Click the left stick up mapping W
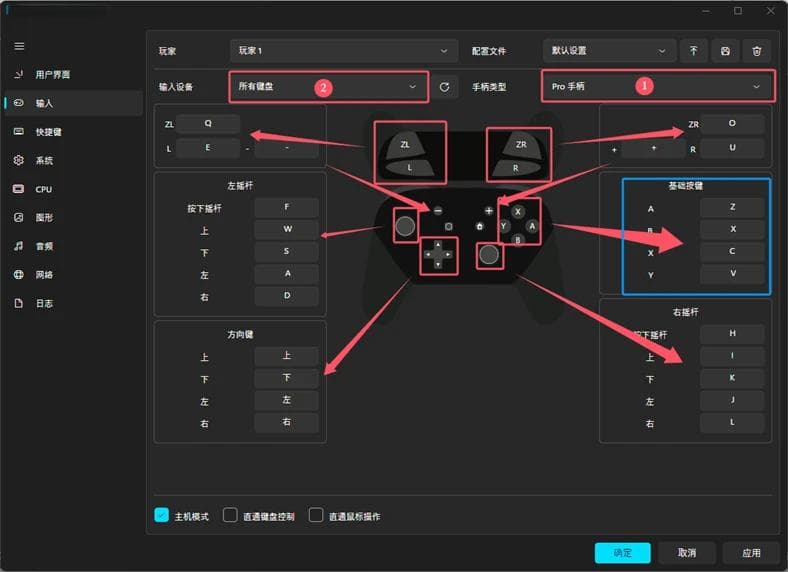This screenshot has width=788, height=572. coord(286,229)
